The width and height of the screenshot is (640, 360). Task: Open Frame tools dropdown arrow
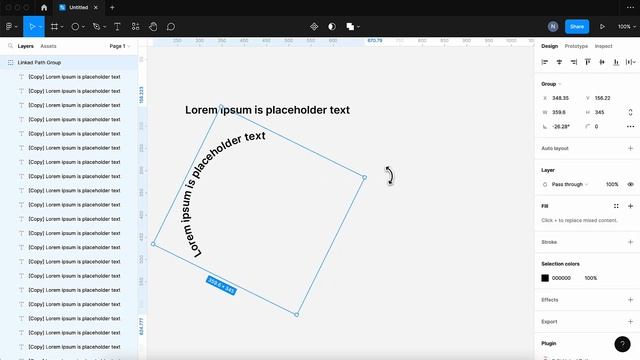point(62,27)
